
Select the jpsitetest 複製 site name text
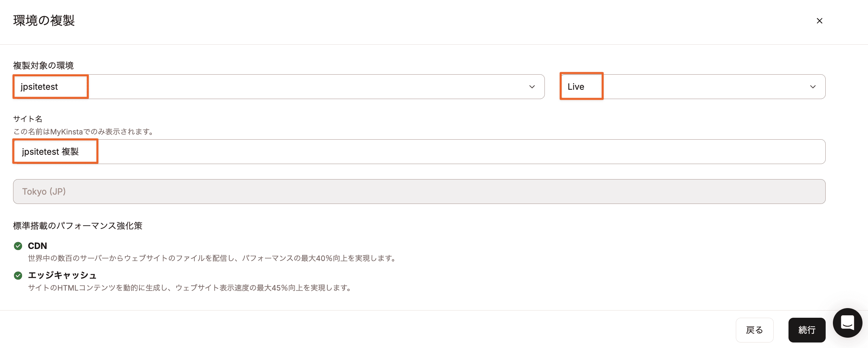click(51, 151)
